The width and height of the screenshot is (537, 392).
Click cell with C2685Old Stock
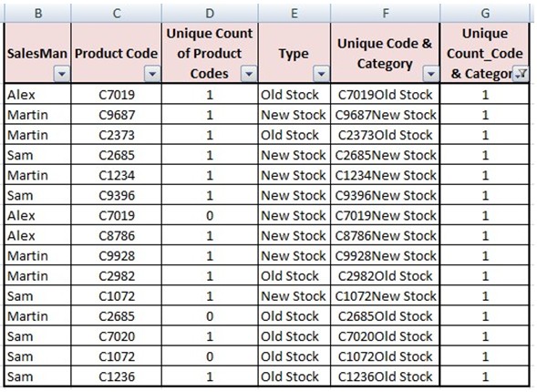point(386,316)
